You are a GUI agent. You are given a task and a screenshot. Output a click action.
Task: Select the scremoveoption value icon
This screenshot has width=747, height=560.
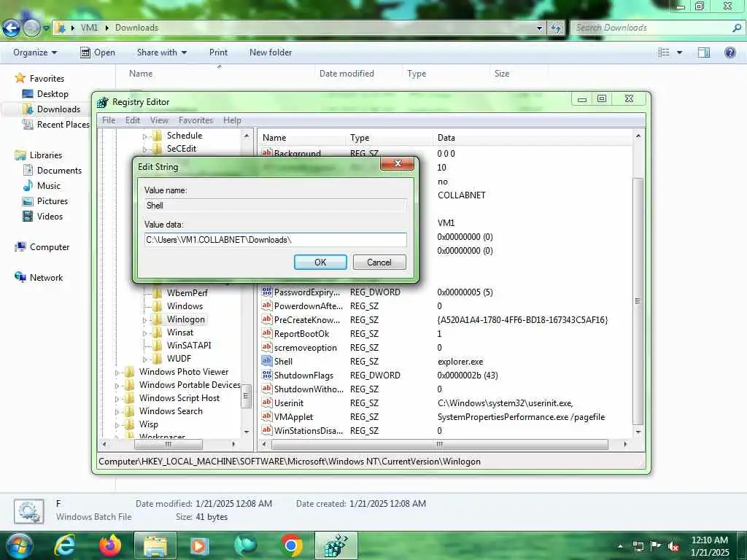point(267,347)
